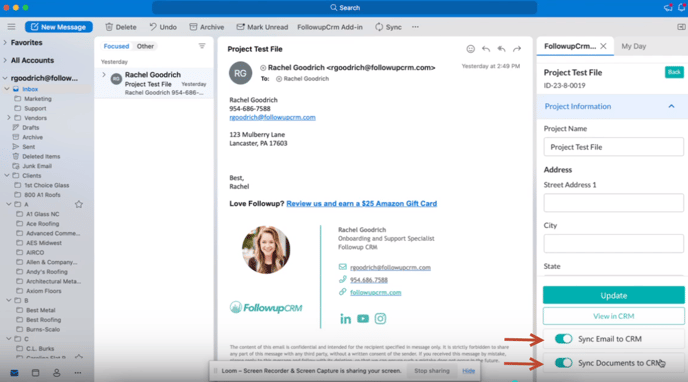Collapse the Clients folder
The height and width of the screenshot is (382, 688).
pyautogui.click(x=7, y=175)
